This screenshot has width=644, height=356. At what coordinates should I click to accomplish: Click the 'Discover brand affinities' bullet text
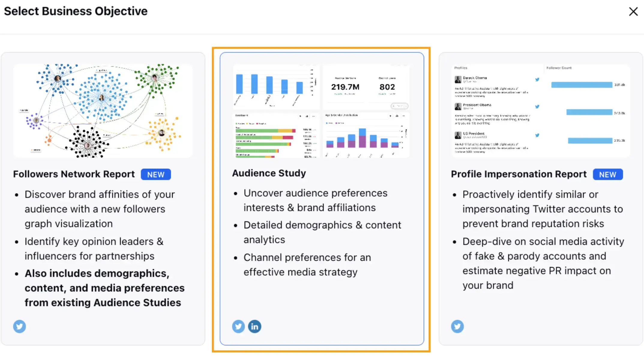[100, 209]
